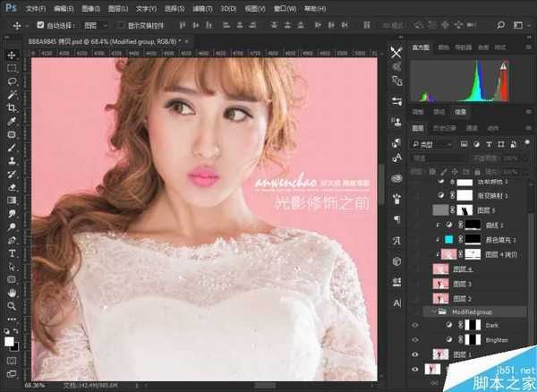Hide the Brighten adjustment layer
The height and width of the screenshot is (392, 537).
point(415,340)
